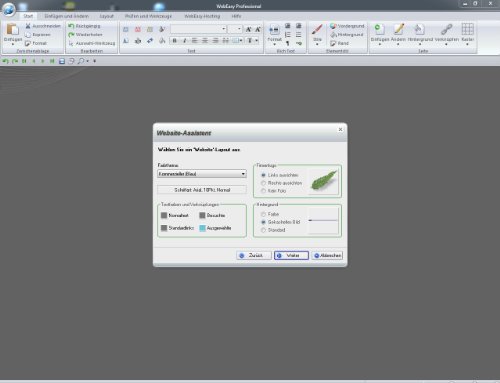Click the Einfügen paste icon in clipboard group
Viewport: 500px width, 383px height.
pos(13,30)
